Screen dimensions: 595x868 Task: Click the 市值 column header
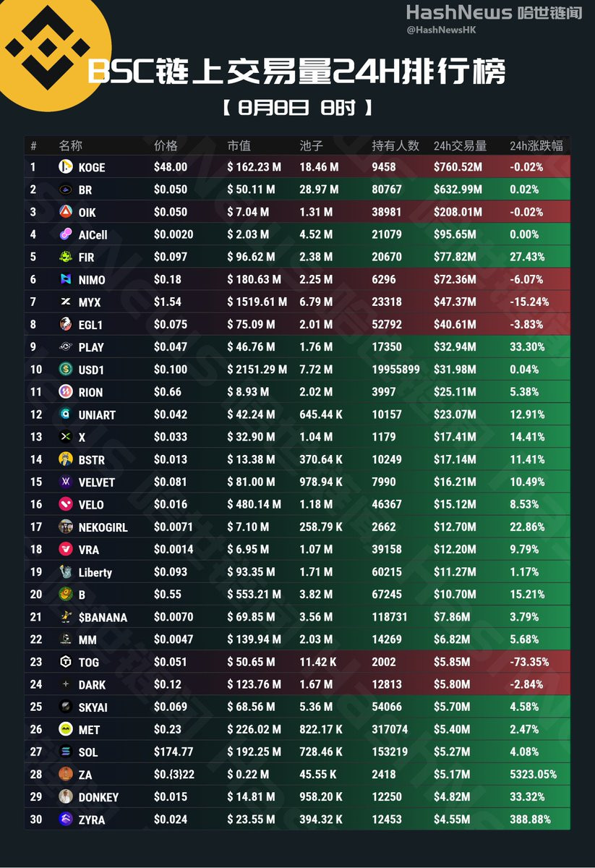(x=239, y=145)
